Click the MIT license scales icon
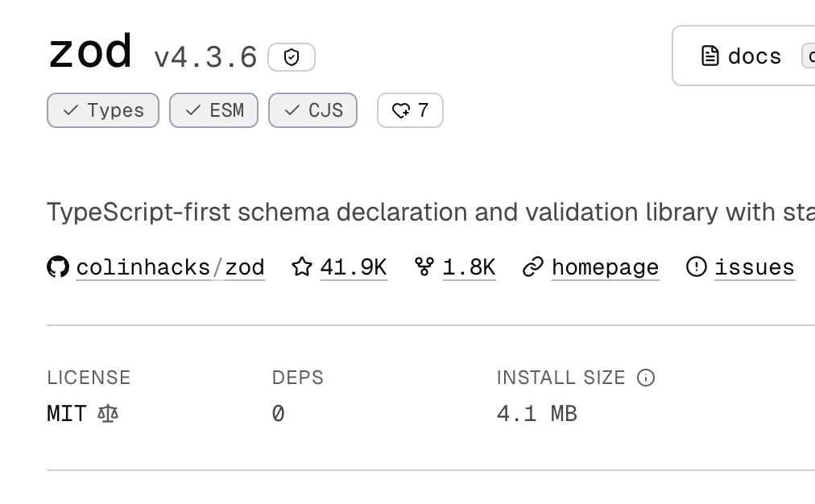Screen dimensions: 815x504 pyautogui.click(x=108, y=414)
